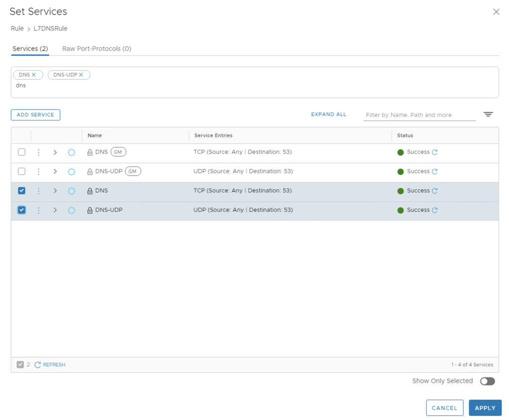Open actions menu for DNS GM row
Viewport: 509px width, 420px height.
tap(39, 152)
